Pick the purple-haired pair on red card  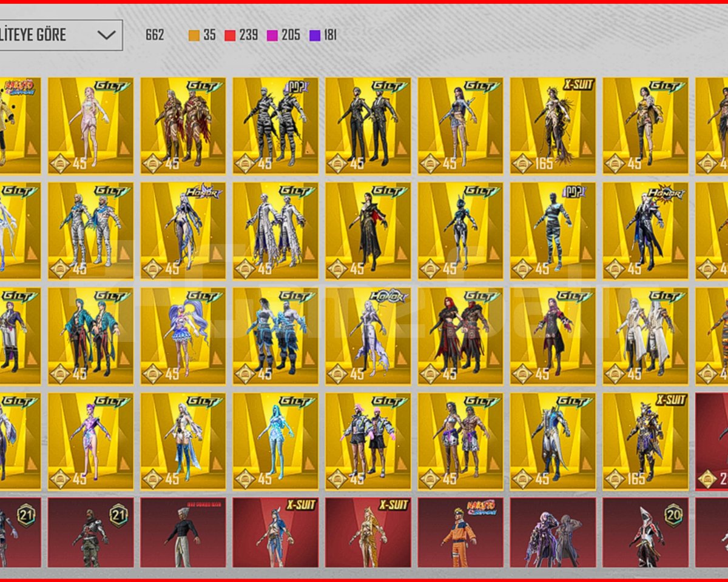pyautogui.click(x=553, y=533)
